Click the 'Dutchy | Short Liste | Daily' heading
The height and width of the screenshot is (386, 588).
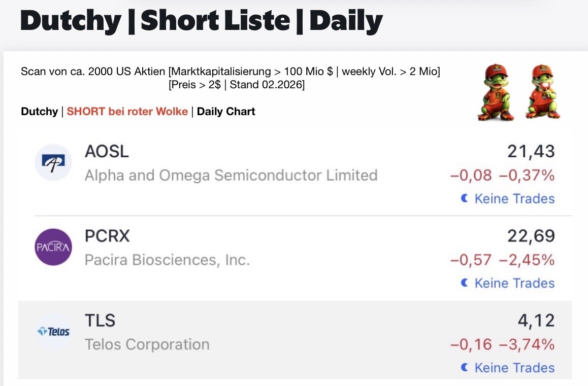tap(201, 21)
